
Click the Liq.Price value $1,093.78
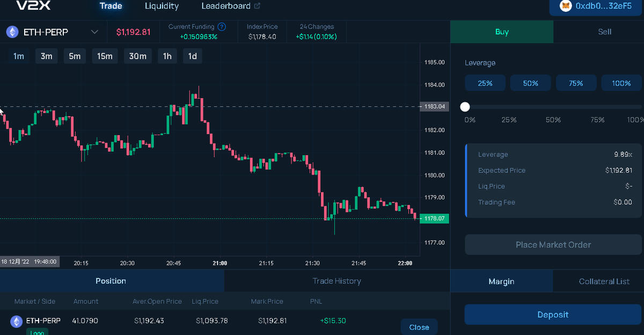(212, 321)
